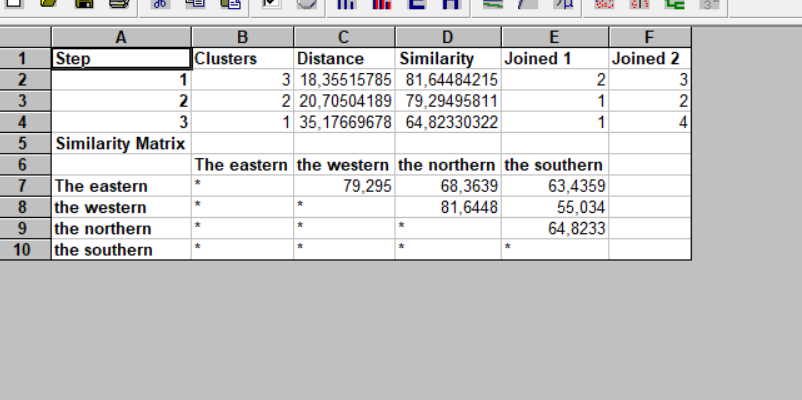Click the Cut scissors toolbar icon

pyautogui.click(x=161, y=4)
